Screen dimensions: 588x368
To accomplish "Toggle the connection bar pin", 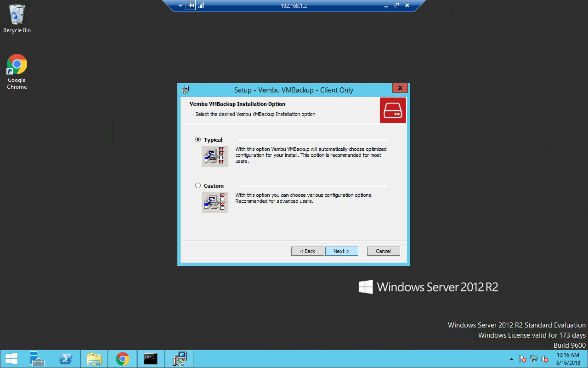I will pyautogui.click(x=191, y=5).
